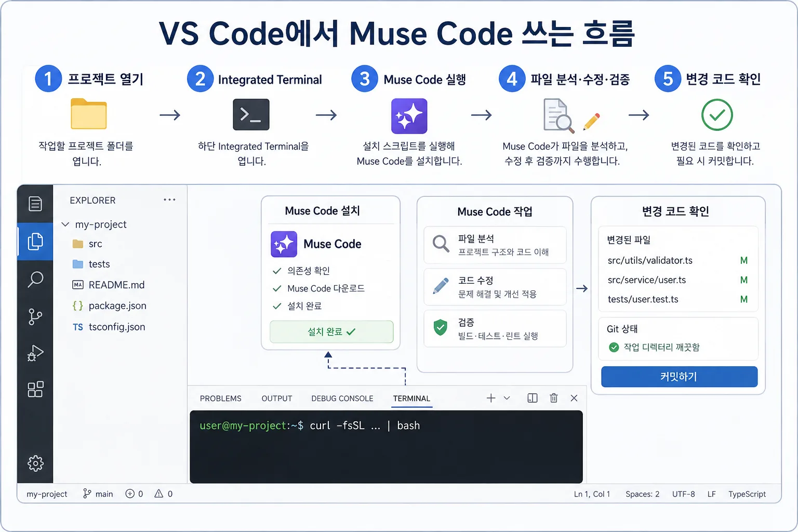
Task: Open README.md file
Action: [109, 285]
